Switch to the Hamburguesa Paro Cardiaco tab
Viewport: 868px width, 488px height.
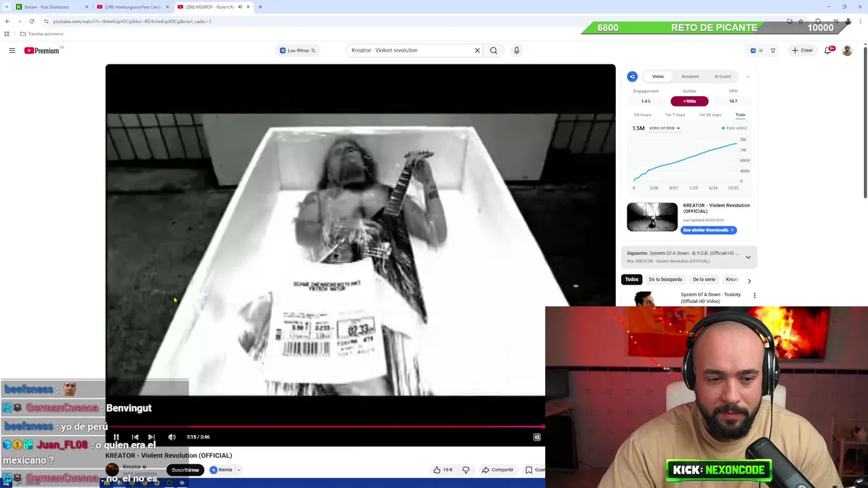132,7
